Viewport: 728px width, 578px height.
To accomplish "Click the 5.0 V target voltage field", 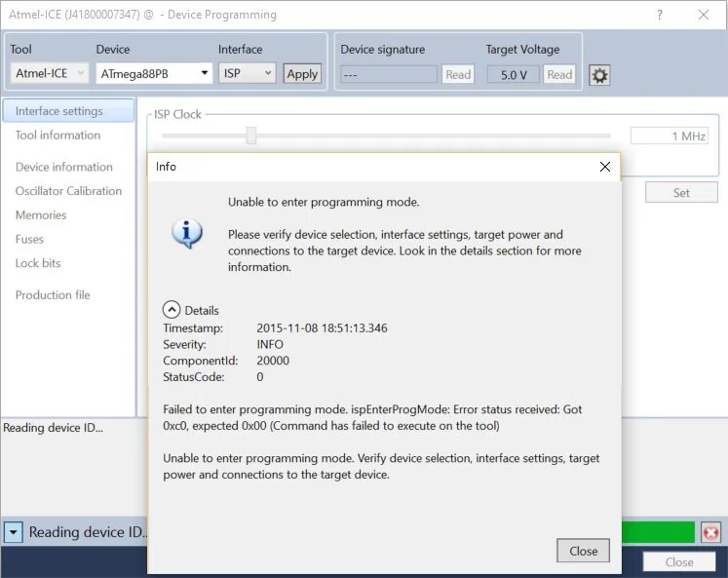I will (513, 74).
